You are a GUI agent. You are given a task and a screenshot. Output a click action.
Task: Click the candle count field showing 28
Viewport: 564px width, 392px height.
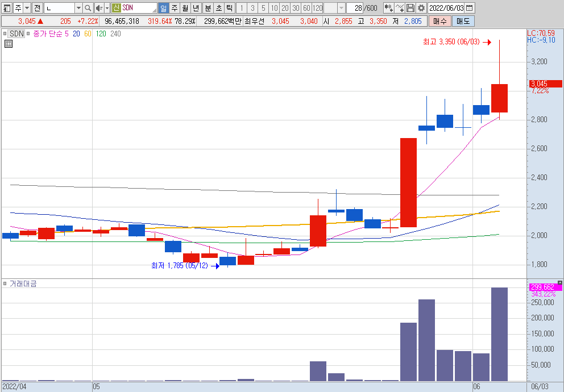coord(355,8)
